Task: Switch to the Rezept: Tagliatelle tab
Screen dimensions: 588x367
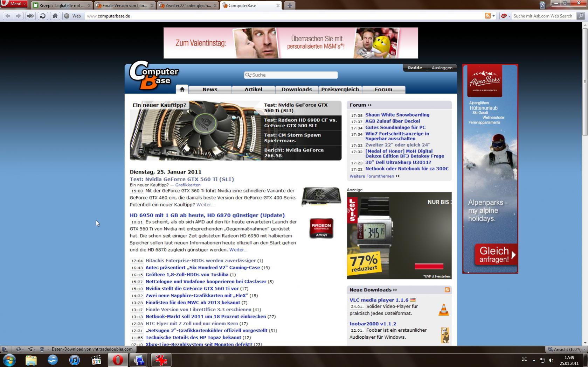Action: [x=62, y=5]
